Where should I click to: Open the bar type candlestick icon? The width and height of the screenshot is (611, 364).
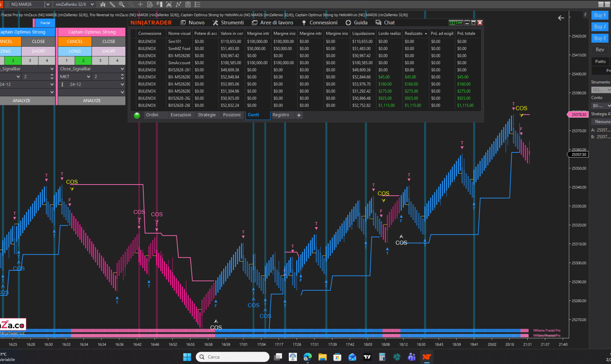coord(103,4)
